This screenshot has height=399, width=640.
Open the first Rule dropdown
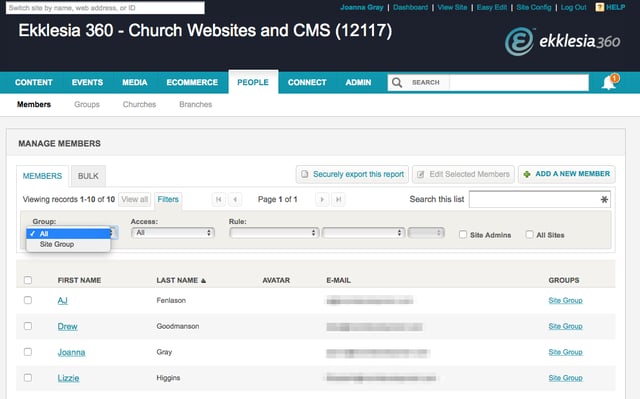tap(274, 233)
